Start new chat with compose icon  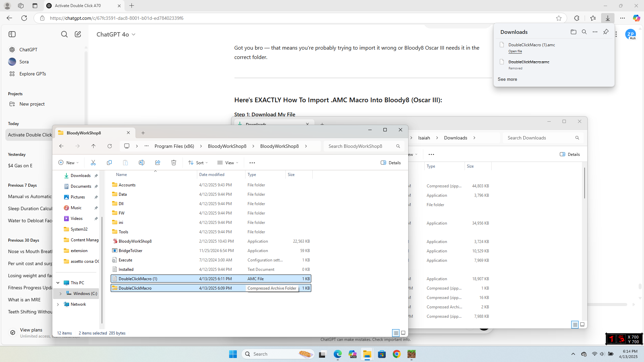[78, 34]
